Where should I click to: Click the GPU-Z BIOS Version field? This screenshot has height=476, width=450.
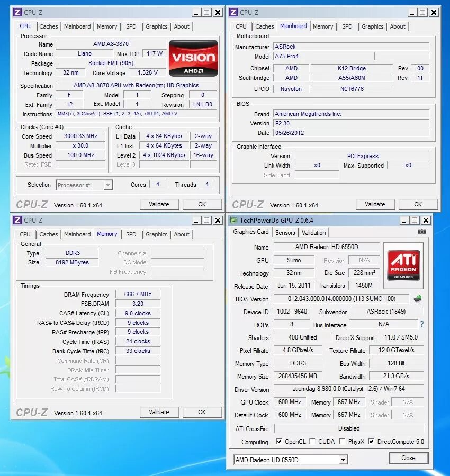(341, 299)
